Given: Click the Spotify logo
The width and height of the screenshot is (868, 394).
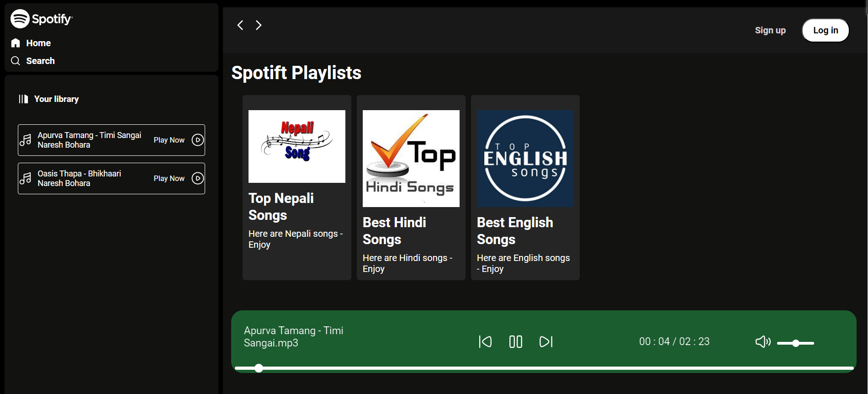Looking at the screenshot, I should coord(42,19).
